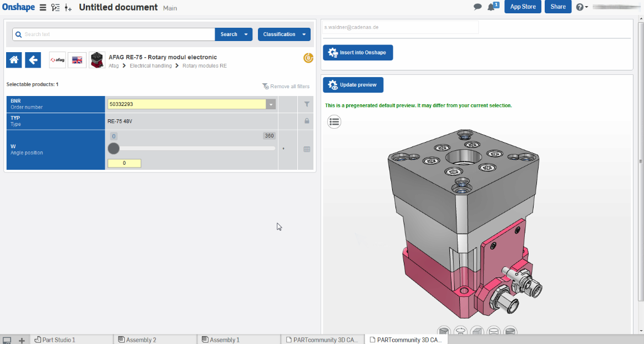
Task: Click the Home icon in catalog panel
Action: coord(14,60)
